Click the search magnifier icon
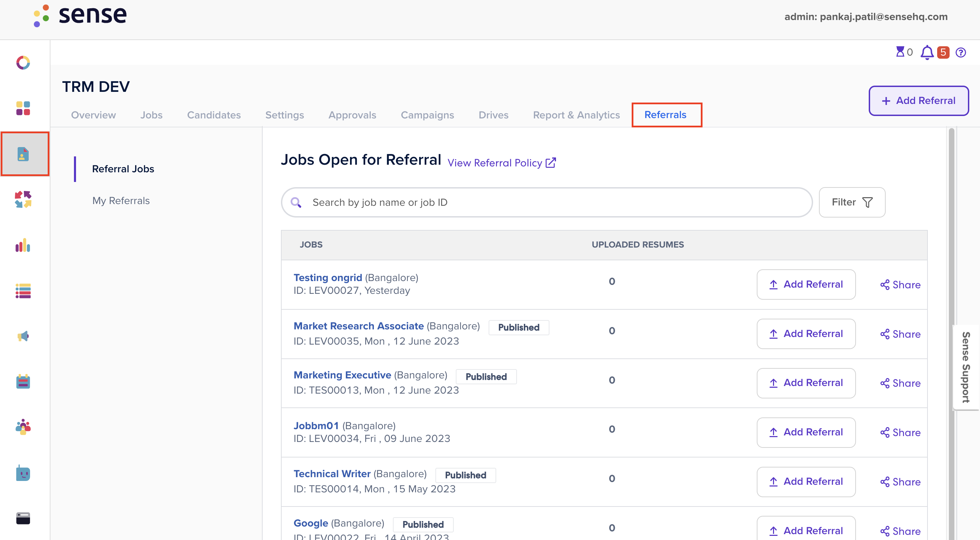 (x=296, y=203)
